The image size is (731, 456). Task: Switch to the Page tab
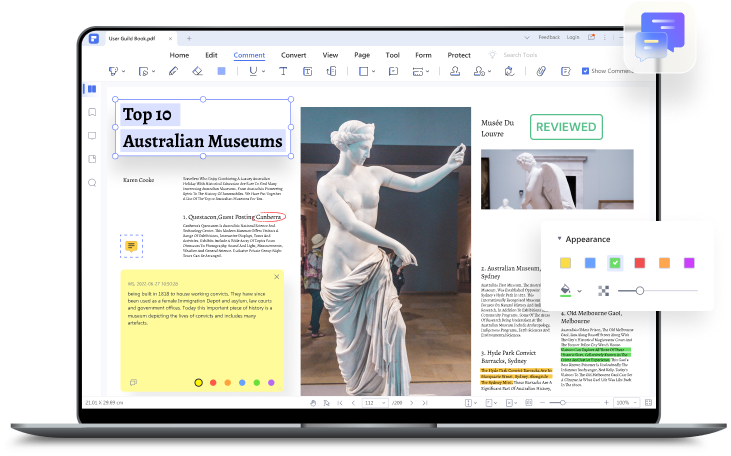click(362, 55)
